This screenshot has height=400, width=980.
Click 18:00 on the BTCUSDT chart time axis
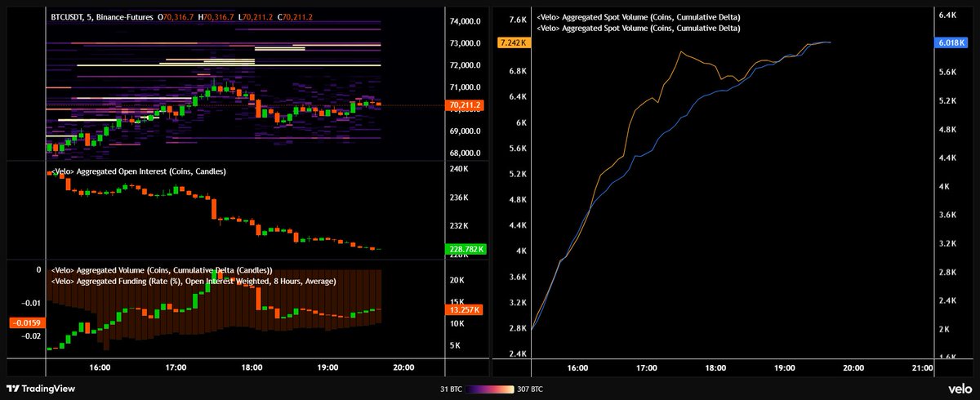pos(251,367)
